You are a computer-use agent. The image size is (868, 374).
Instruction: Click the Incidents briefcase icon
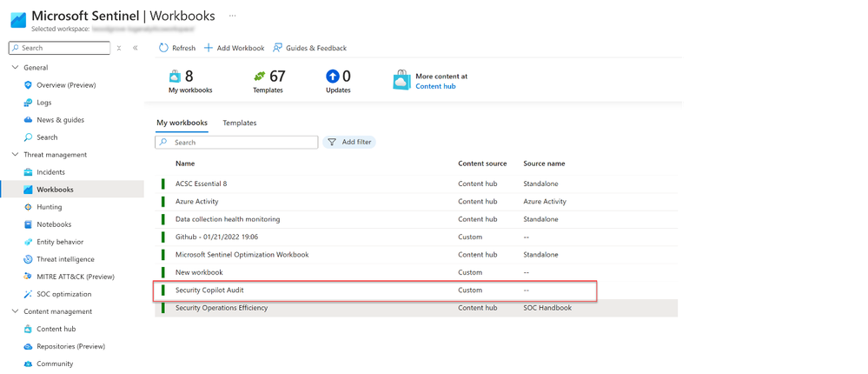click(x=28, y=171)
